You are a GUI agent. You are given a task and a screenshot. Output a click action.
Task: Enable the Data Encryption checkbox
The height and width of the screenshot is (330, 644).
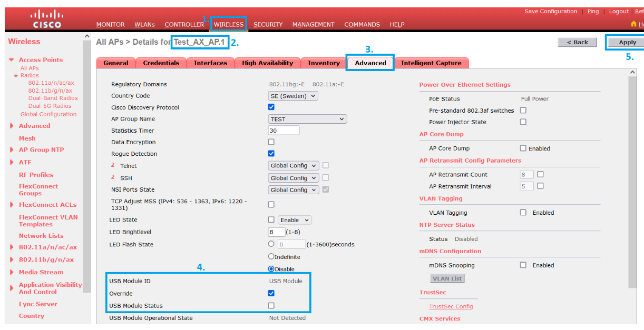271,142
